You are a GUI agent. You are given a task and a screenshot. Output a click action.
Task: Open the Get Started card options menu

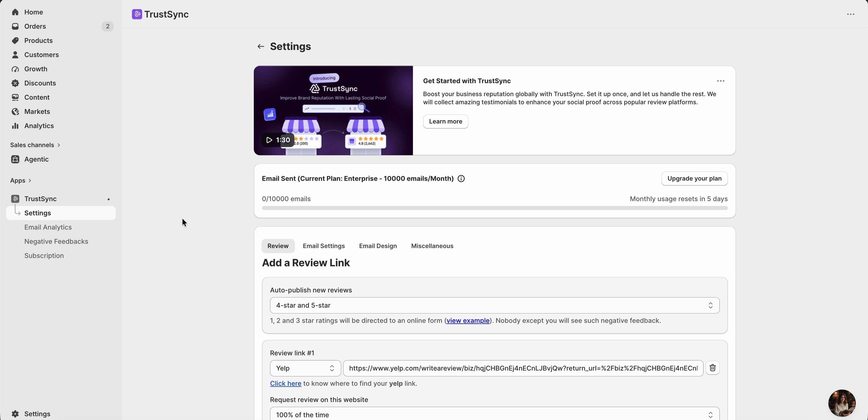pyautogui.click(x=721, y=81)
